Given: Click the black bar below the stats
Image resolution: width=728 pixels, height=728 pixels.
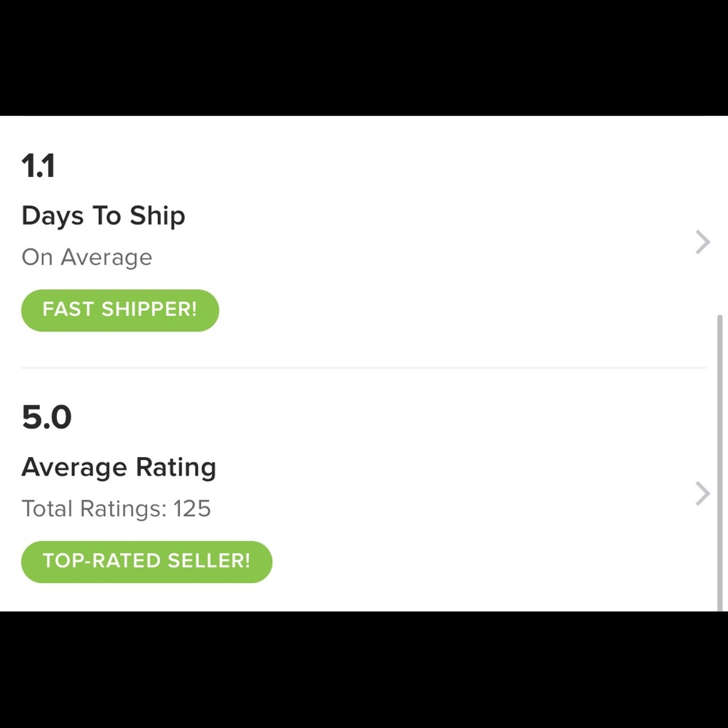Looking at the screenshot, I should (x=364, y=670).
